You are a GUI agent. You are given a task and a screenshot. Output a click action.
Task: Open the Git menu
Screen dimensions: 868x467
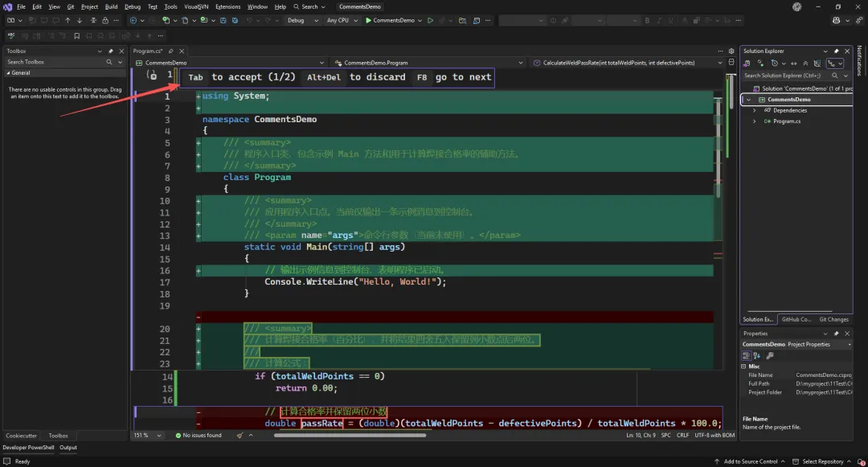pyautogui.click(x=70, y=6)
